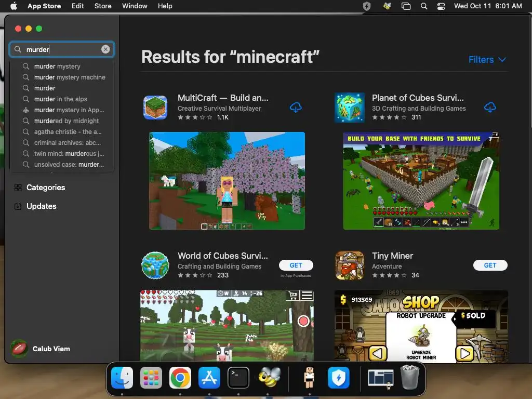View World of Cubes cow screenshot

(x=227, y=325)
